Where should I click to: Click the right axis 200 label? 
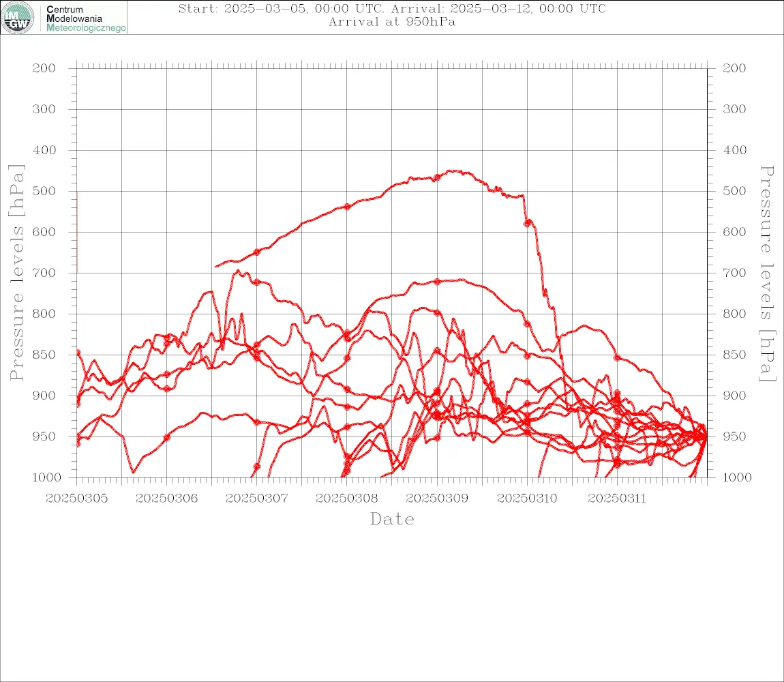point(734,68)
